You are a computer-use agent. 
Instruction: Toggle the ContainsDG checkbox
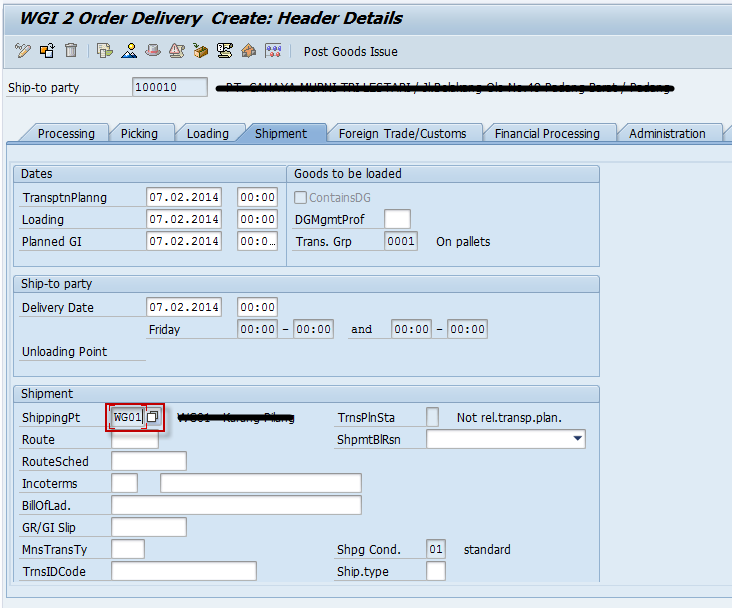click(301, 198)
